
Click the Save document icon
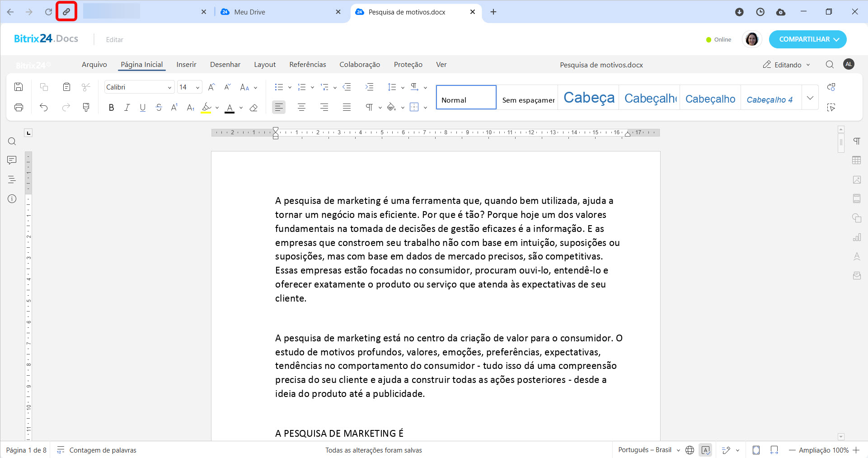(x=19, y=87)
